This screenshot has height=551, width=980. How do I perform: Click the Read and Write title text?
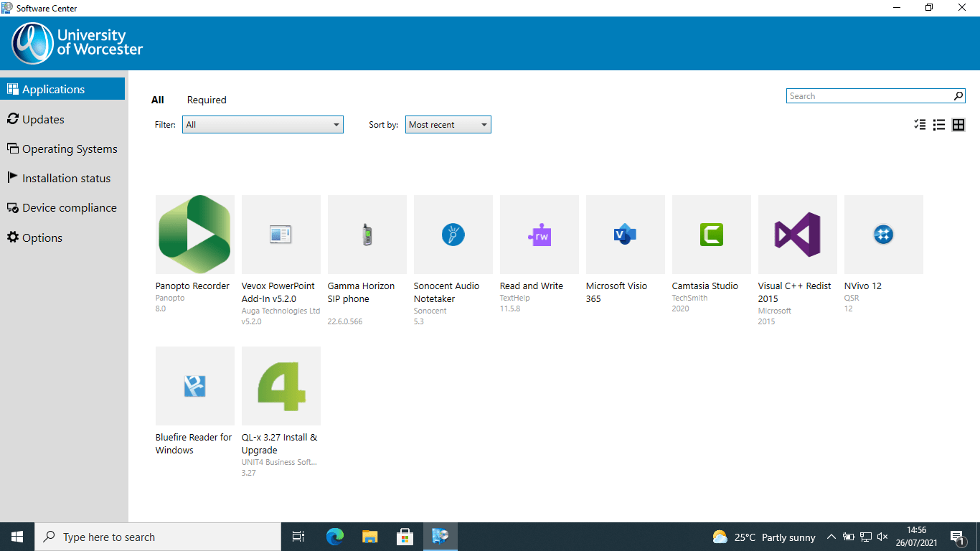(x=532, y=286)
